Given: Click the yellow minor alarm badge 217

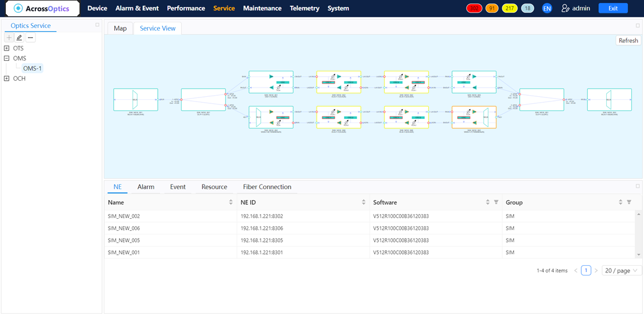Looking at the screenshot, I should [x=510, y=8].
